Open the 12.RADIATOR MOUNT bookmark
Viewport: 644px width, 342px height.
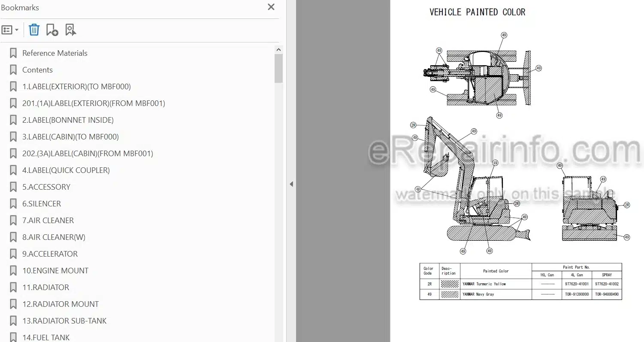[x=60, y=304]
